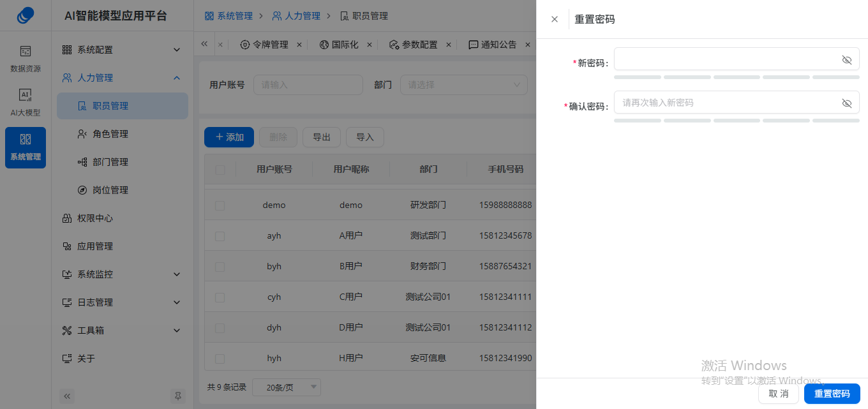Image resolution: width=868 pixels, height=409 pixels.
Task: Click the 取消 button
Action: tap(779, 394)
